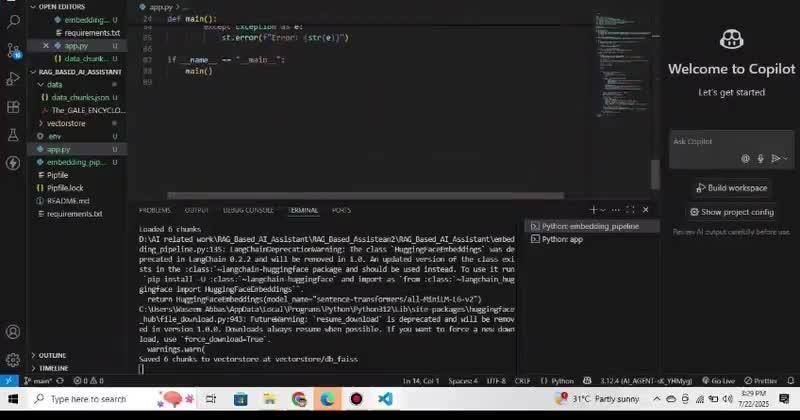
Task: Open the Windows Start menu
Action: (13, 399)
